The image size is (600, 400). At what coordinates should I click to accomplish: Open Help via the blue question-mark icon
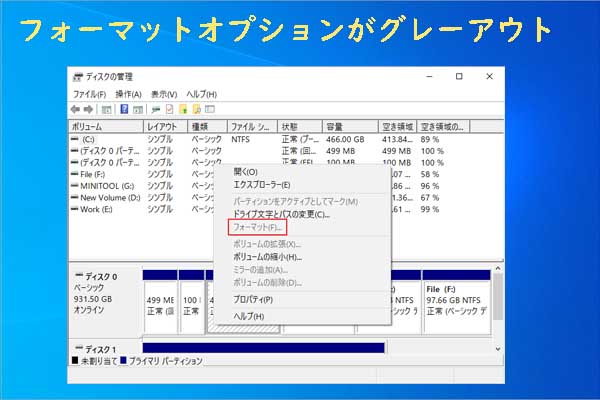click(x=124, y=109)
